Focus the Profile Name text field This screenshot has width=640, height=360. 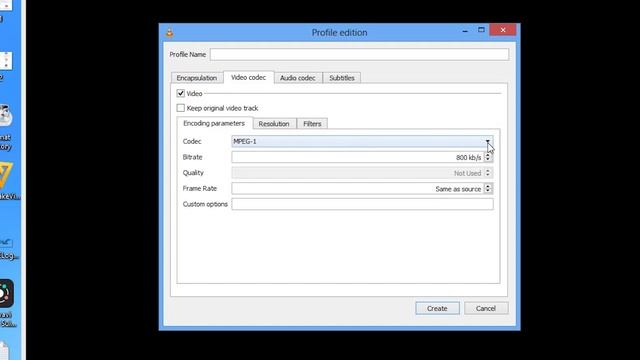tap(359, 54)
